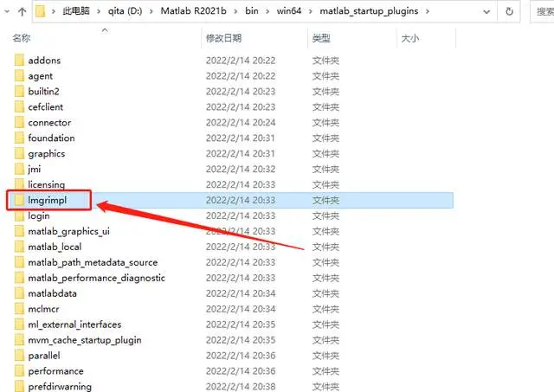Click the cefclient folder name
Screen dimensions: 554x392
46,107
